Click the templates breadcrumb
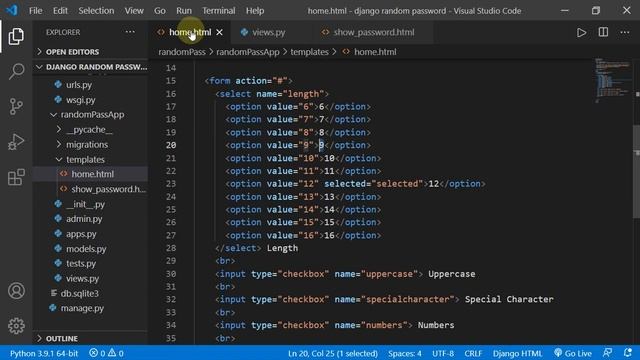Viewport: 640px width, 360px height. pos(309,52)
